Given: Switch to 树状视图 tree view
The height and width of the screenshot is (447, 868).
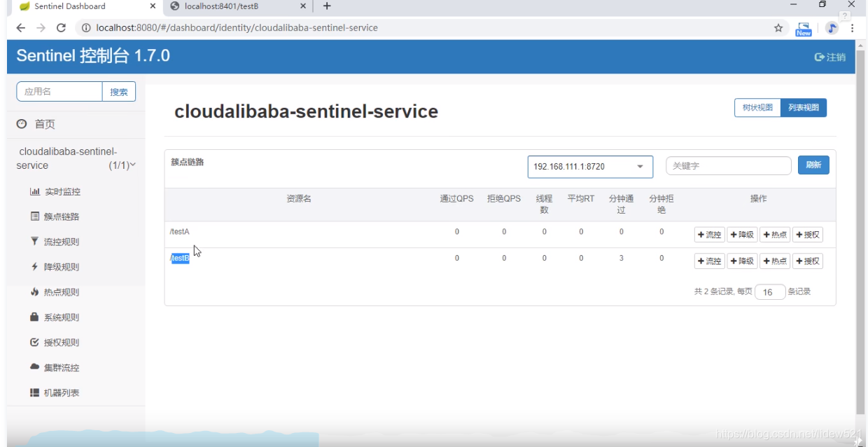Looking at the screenshot, I should pos(757,107).
